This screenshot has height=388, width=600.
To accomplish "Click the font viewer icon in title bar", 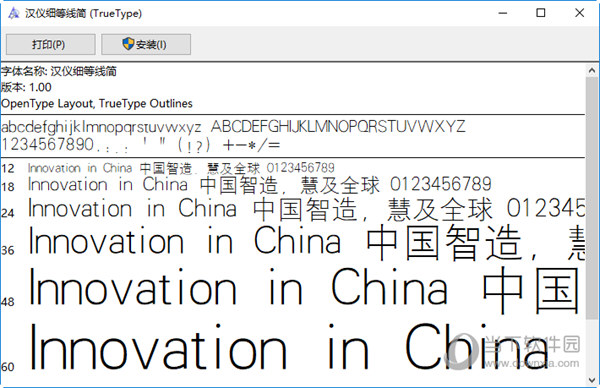I will pyautogui.click(x=14, y=13).
